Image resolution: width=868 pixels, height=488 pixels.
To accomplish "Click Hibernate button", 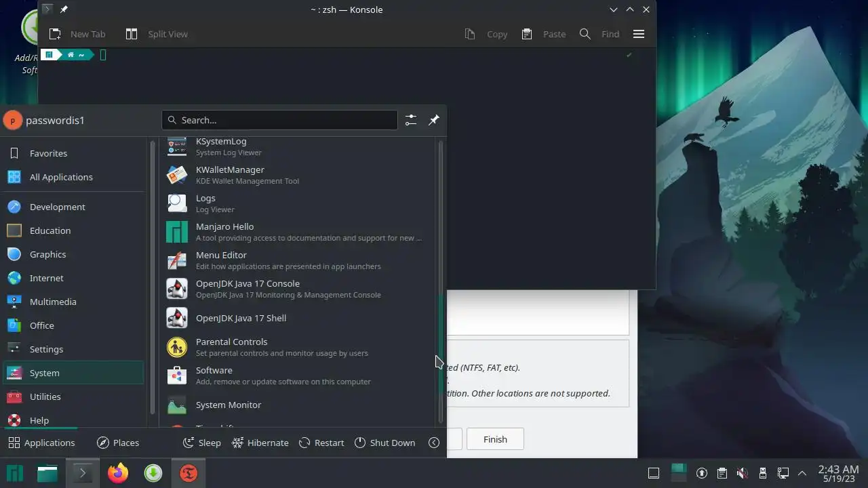I will pos(260,443).
